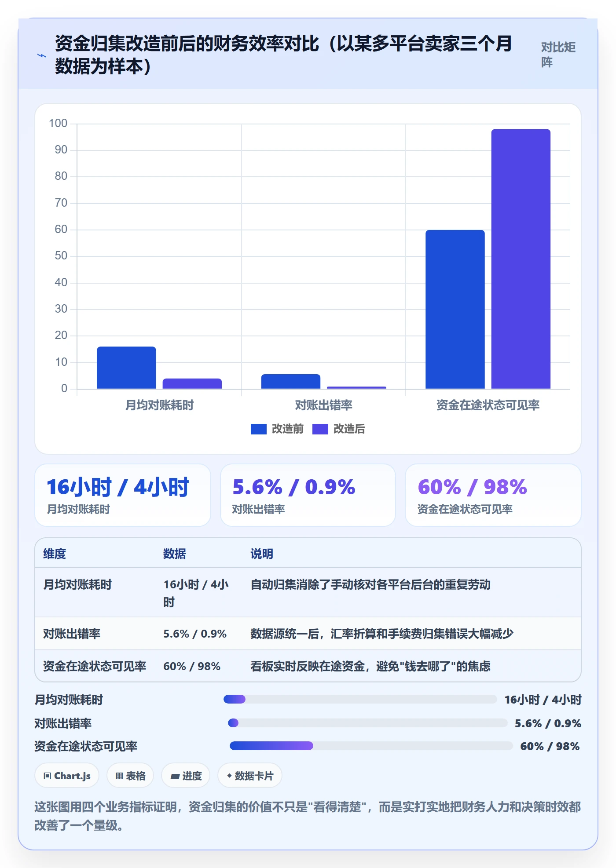Click the 改造前 bar for 资金在途状态可见率

point(455,309)
